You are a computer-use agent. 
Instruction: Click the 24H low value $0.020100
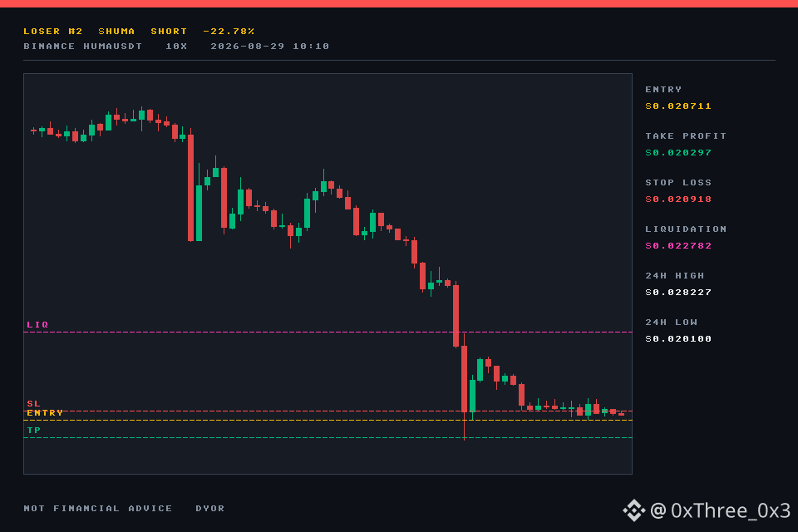click(678, 339)
